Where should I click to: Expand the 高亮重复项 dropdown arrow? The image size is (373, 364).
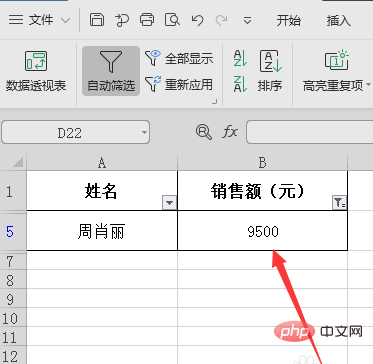coord(368,85)
